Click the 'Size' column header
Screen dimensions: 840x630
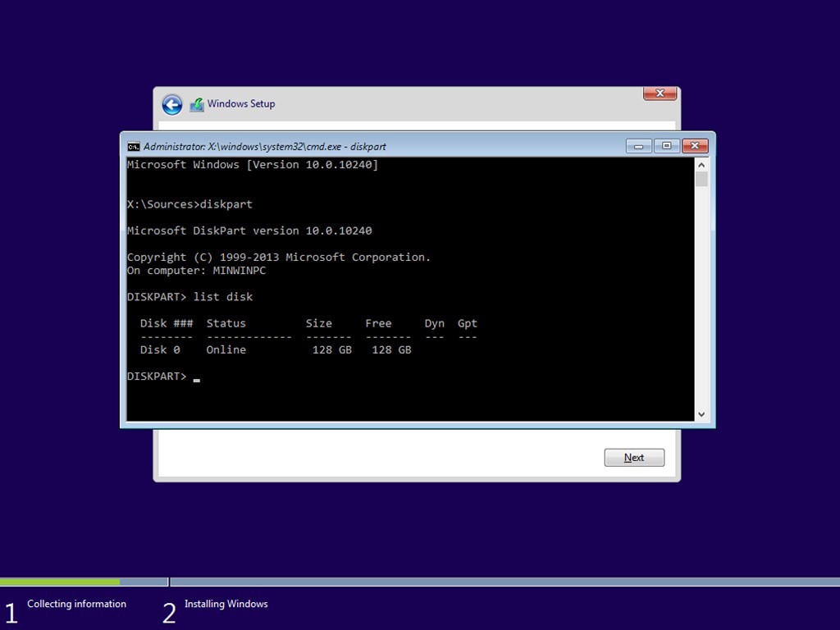pyautogui.click(x=319, y=323)
